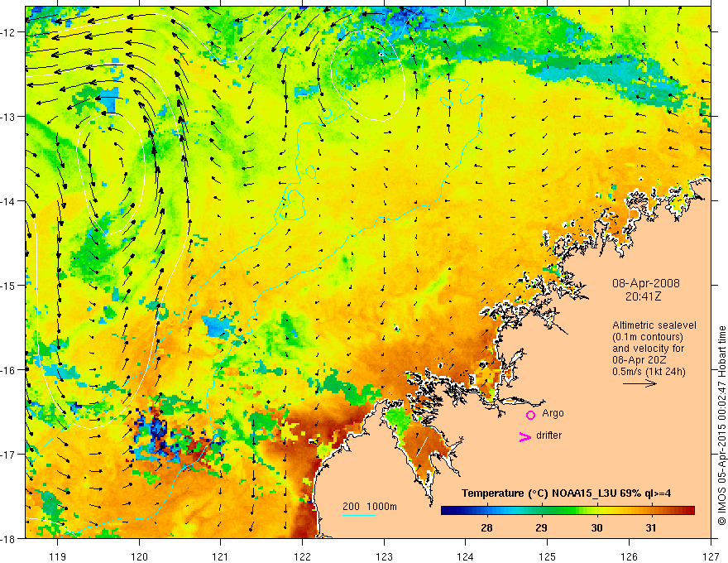Click the longitude label '125'

[x=548, y=556]
